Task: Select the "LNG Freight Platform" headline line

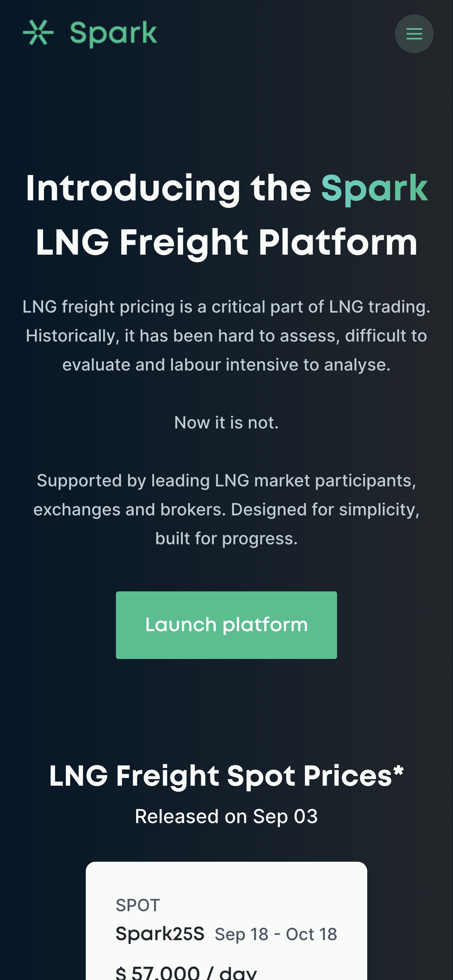Action: 226,242
